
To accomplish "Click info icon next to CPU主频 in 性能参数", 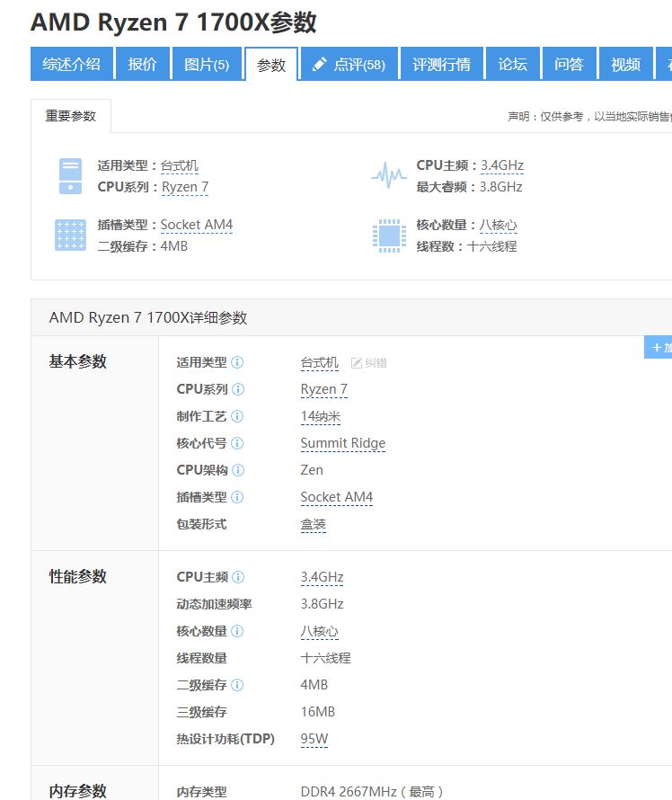I will tap(238, 577).
